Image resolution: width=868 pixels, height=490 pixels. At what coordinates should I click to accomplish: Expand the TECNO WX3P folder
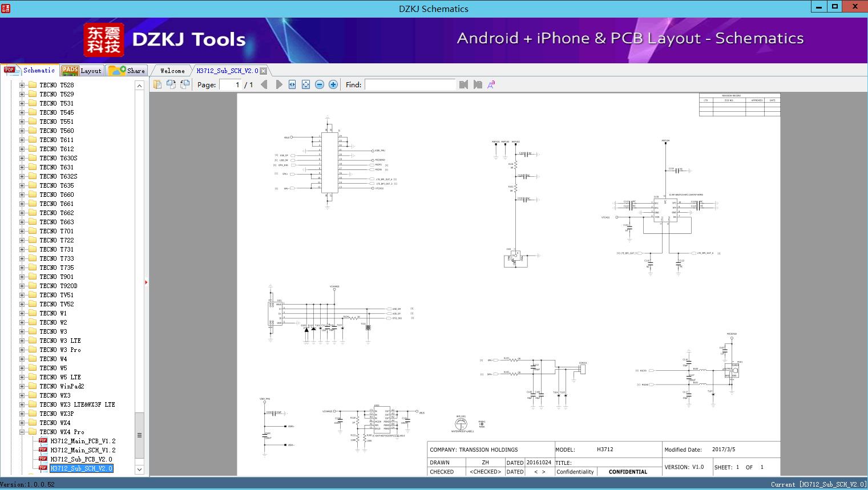point(22,414)
